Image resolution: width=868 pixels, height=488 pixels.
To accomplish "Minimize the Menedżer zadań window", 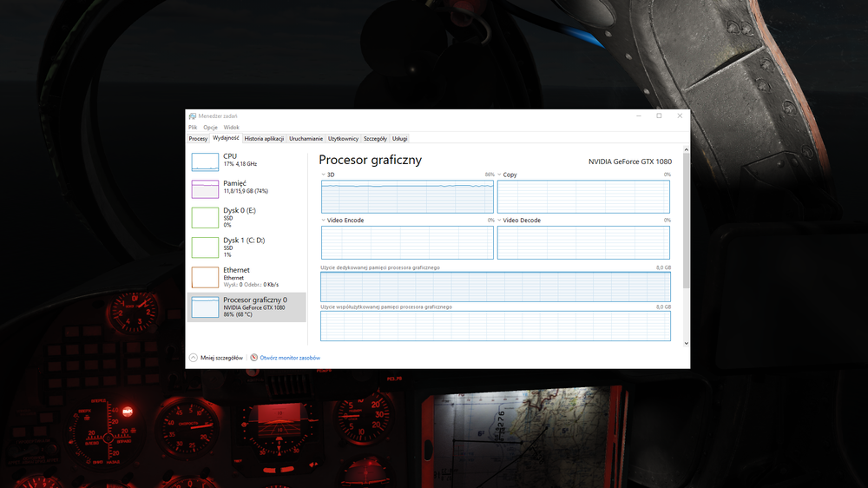I will [639, 116].
